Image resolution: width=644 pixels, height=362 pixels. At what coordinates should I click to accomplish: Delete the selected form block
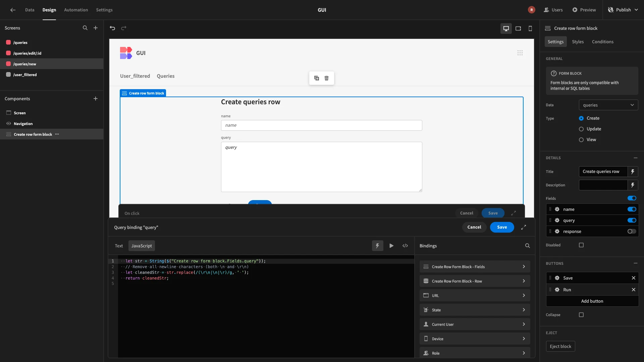pyautogui.click(x=326, y=78)
